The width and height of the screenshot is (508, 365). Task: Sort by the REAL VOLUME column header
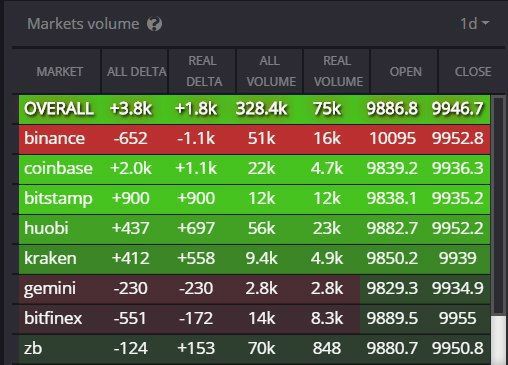coord(338,71)
